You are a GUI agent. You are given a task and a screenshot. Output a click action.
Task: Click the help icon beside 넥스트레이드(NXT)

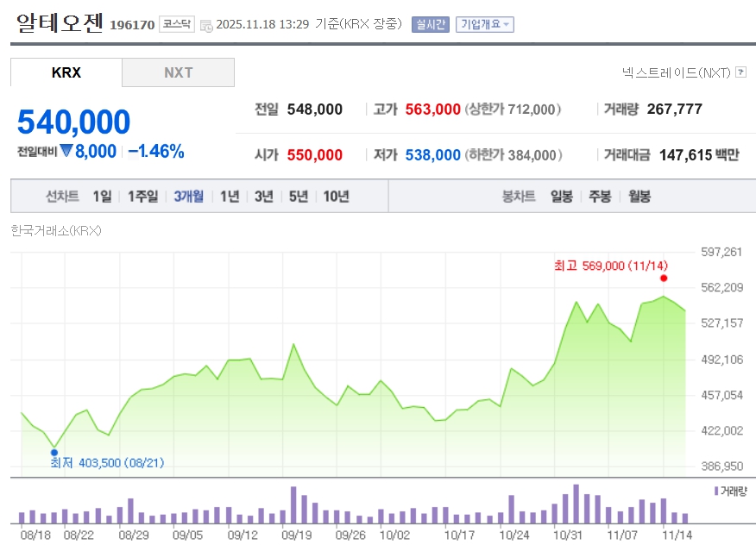(740, 73)
